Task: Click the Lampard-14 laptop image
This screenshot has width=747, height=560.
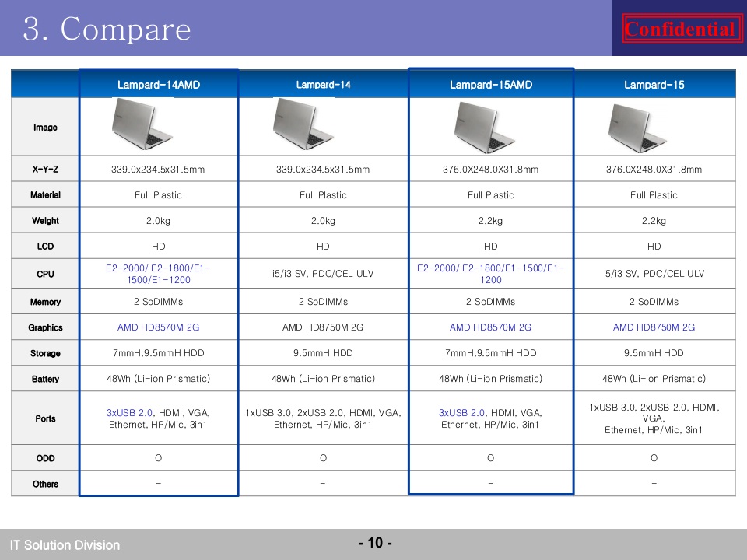Action: 303,124
